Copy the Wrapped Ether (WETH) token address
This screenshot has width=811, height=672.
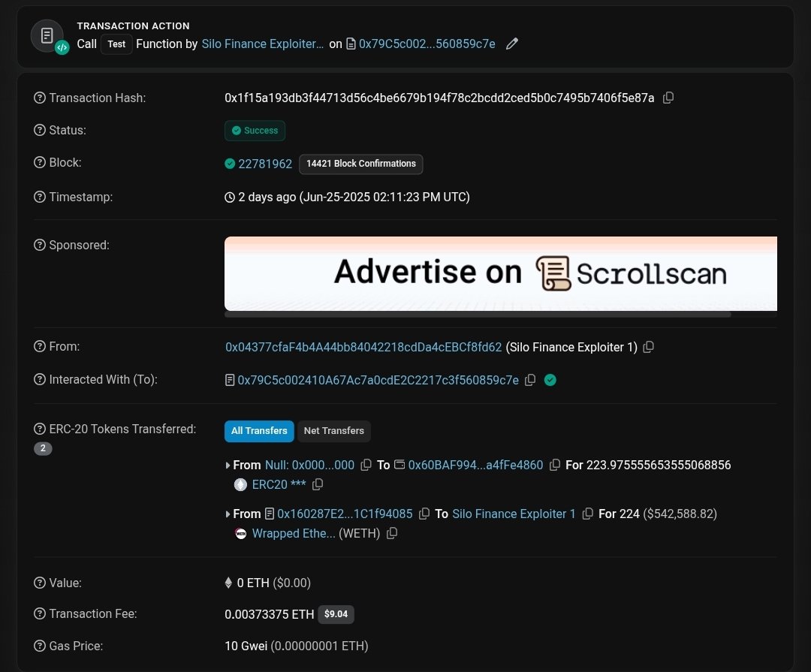click(x=392, y=533)
